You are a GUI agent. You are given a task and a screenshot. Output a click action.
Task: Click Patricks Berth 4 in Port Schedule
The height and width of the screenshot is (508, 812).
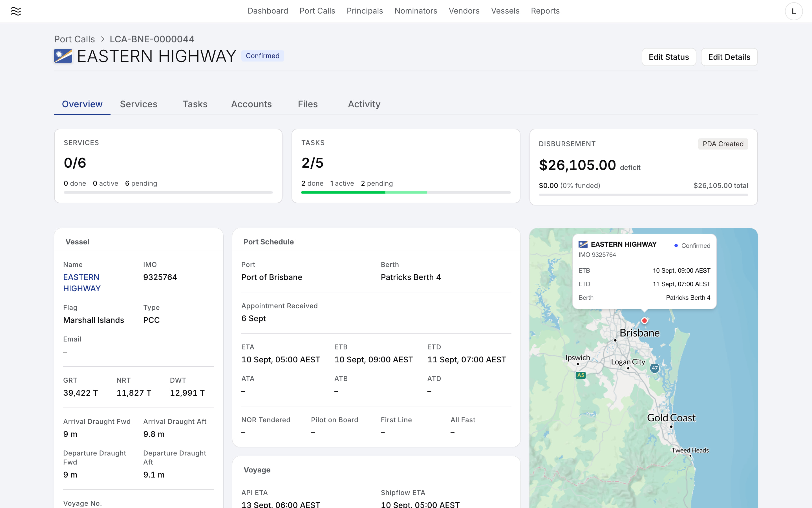click(411, 277)
